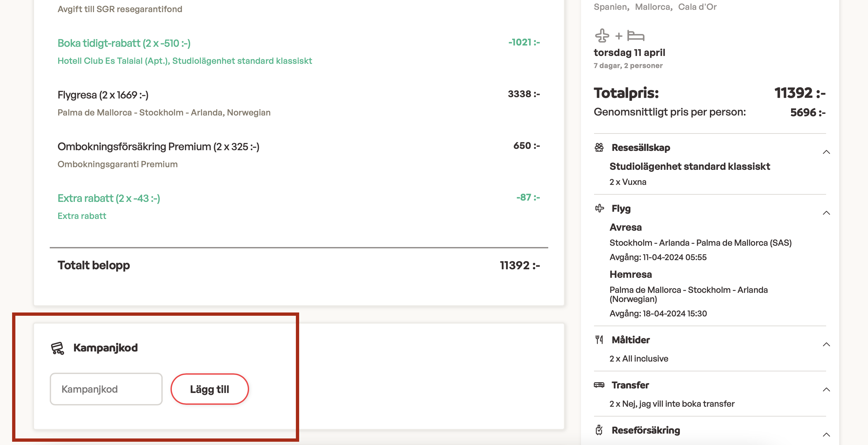Click Avgång: 11-04-2024 05:55 departure time
868x445 pixels.
[658, 258]
